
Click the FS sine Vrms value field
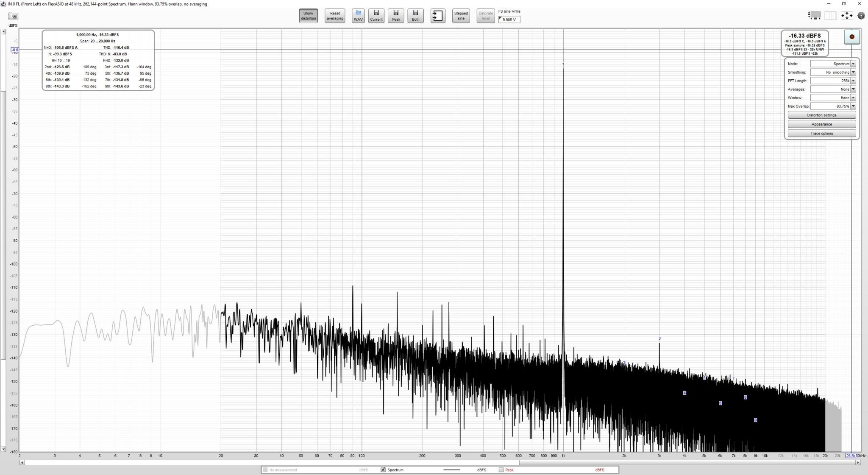509,20
